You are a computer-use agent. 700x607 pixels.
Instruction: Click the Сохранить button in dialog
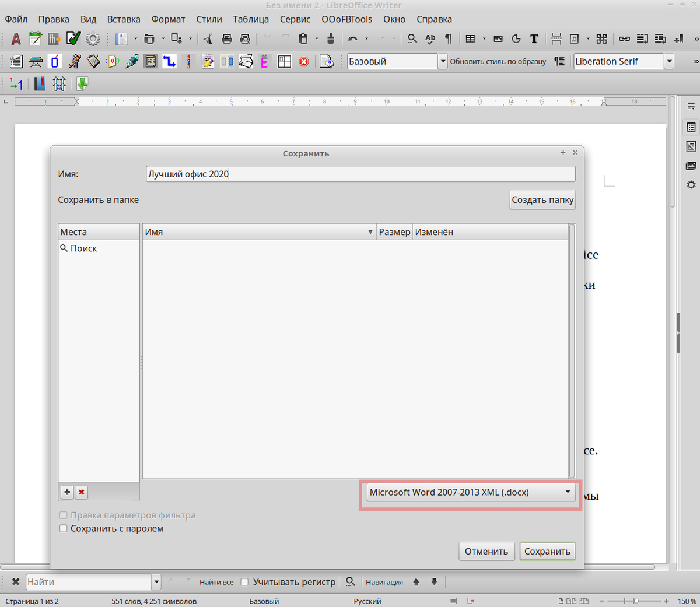click(547, 551)
